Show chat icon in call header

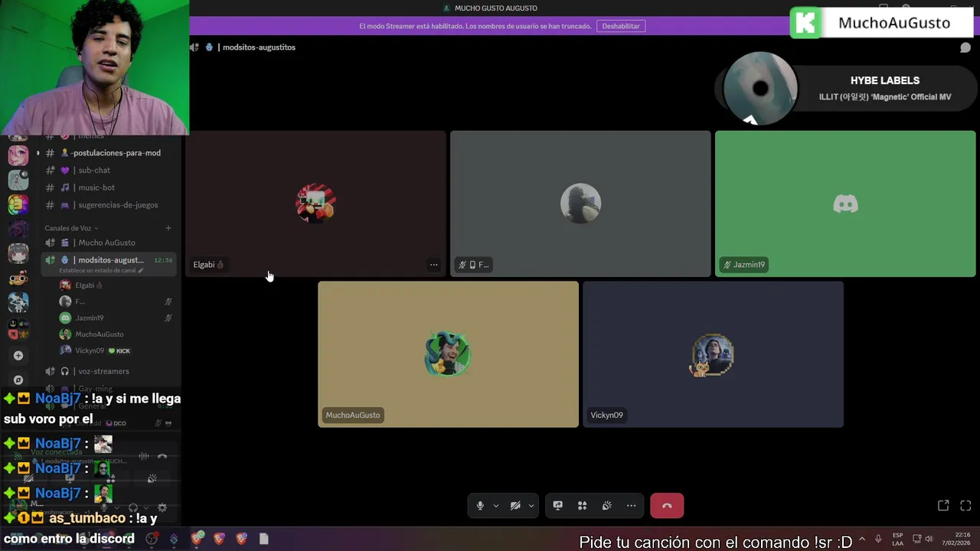pos(965,47)
